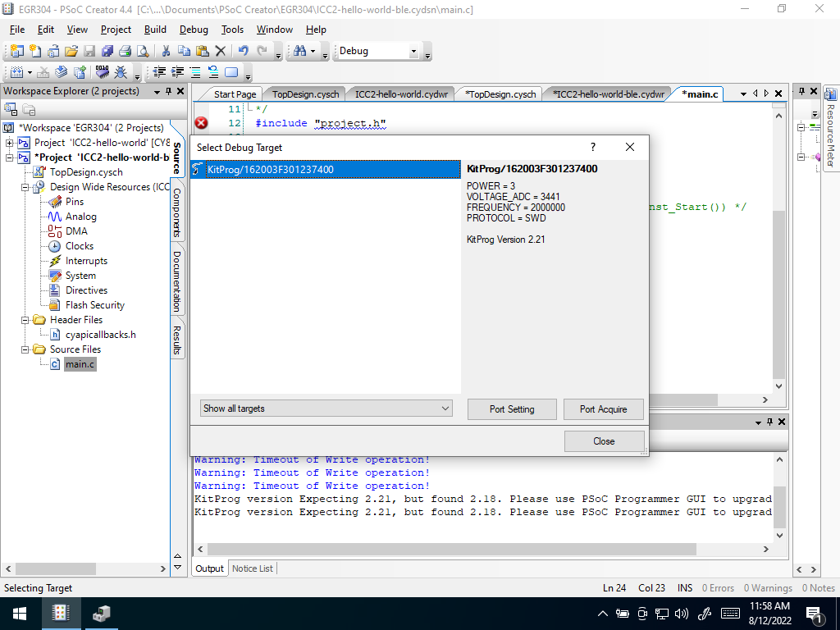Select main.c in Source Files
The image size is (840, 630).
80,364
